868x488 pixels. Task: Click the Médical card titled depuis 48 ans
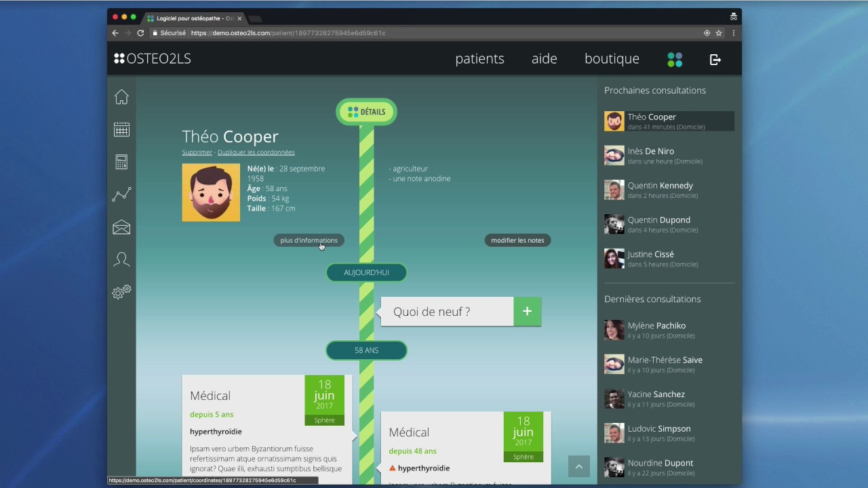click(x=466, y=448)
